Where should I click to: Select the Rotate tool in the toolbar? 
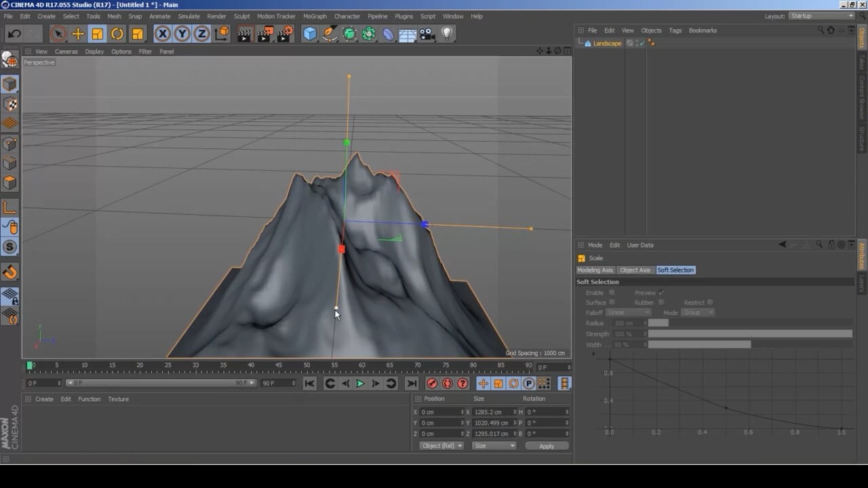(117, 33)
